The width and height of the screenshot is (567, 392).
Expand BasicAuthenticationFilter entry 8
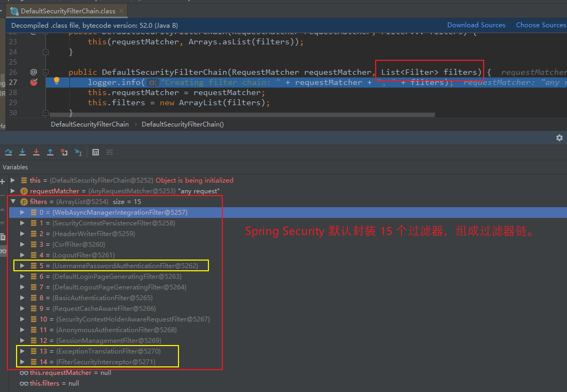tap(22, 297)
